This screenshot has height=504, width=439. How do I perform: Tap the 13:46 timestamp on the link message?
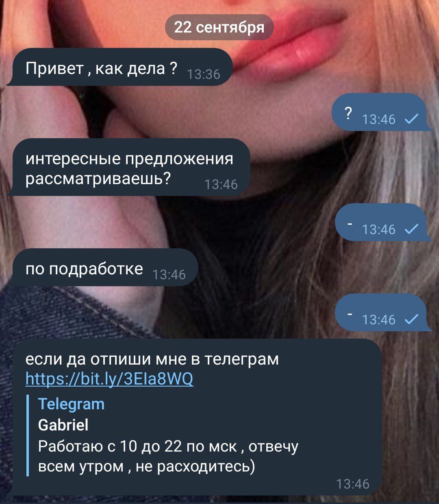(353, 484)
